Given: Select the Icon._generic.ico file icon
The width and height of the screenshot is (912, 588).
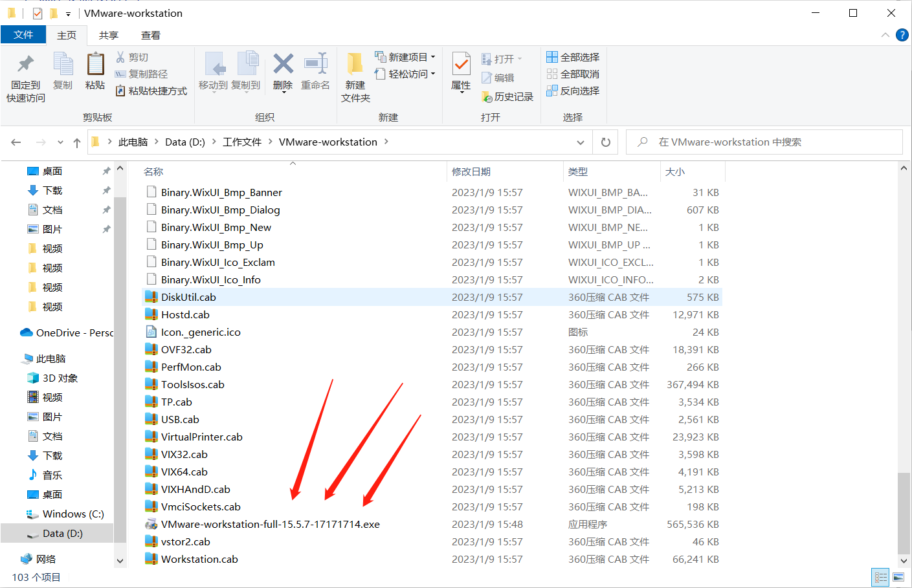Looking at the screenshot, I should pos(151,332).
